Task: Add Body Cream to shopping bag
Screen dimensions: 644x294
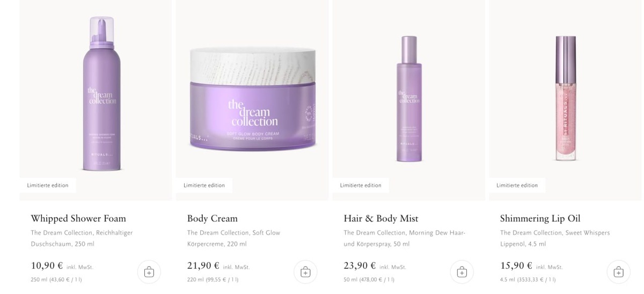Action: [305, 272]
